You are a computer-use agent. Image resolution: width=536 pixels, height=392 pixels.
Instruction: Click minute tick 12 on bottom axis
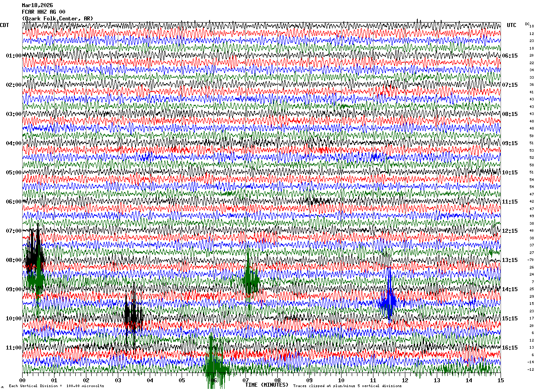[x=405, y=380]
